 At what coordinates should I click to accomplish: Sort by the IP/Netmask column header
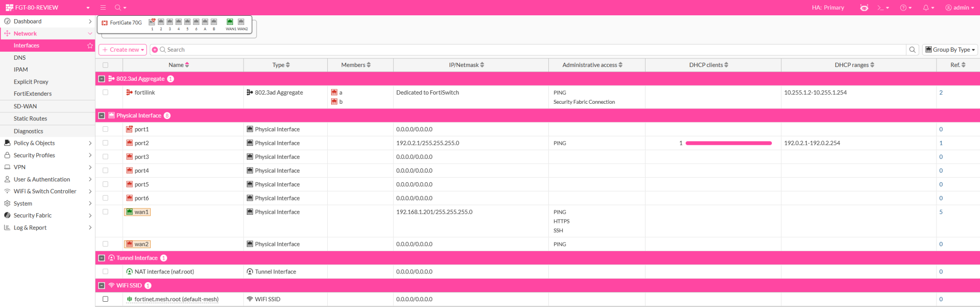(x=467, y=65)
